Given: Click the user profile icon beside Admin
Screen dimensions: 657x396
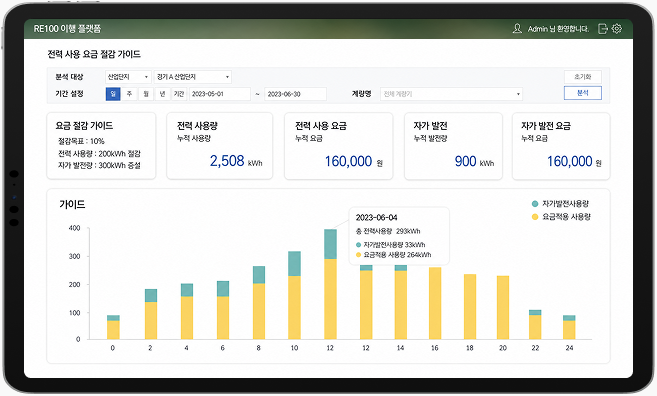Looking at the screenshot, I should click(x=517, y=28).
